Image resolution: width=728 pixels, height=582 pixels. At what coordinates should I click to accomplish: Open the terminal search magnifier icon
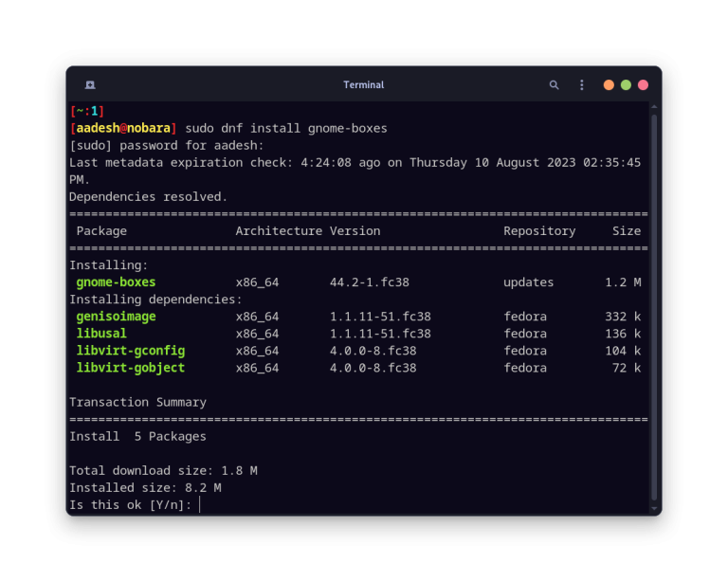[x=555, y=85]
